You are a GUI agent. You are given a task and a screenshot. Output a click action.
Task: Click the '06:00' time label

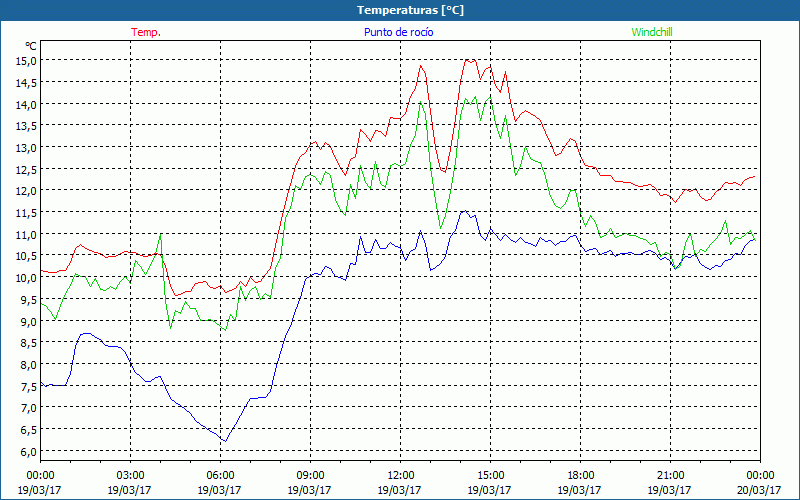[220, 476]
